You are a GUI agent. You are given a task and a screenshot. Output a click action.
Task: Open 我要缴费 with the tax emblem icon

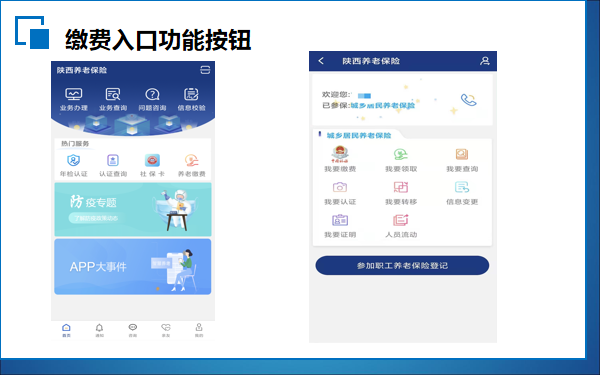pyautogui.click(x=340, y=159)
